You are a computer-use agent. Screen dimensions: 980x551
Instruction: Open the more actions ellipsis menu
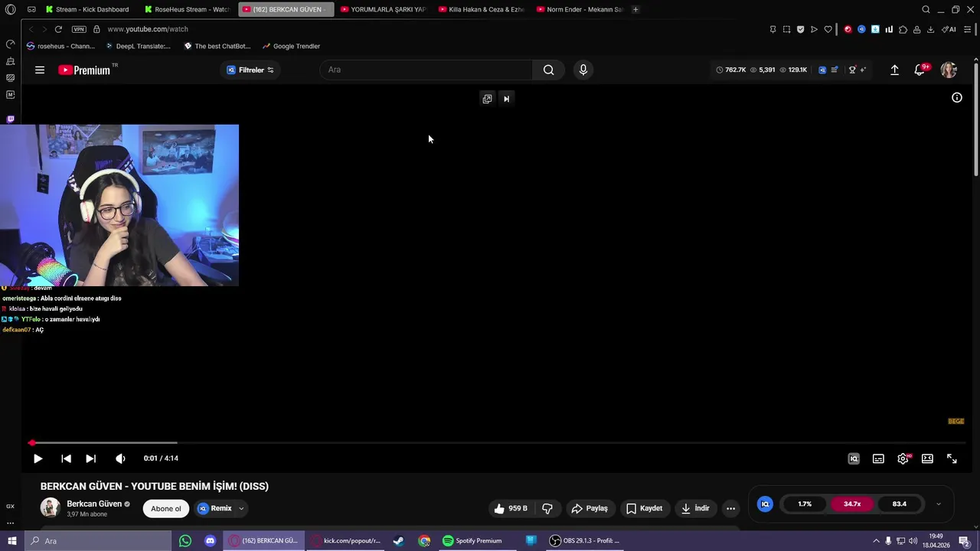pyautogui.click(x=730, y=508)
